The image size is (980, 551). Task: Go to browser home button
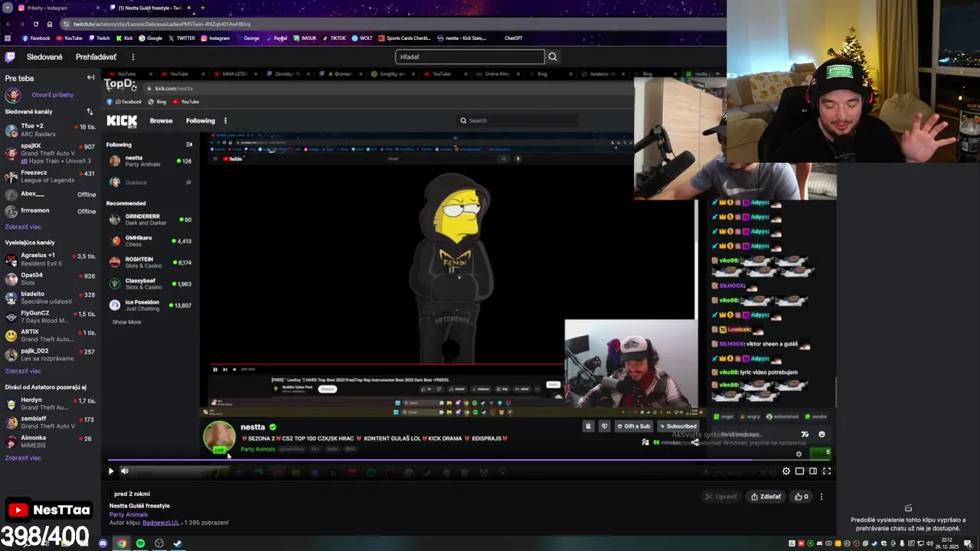[x=50, y=24]
